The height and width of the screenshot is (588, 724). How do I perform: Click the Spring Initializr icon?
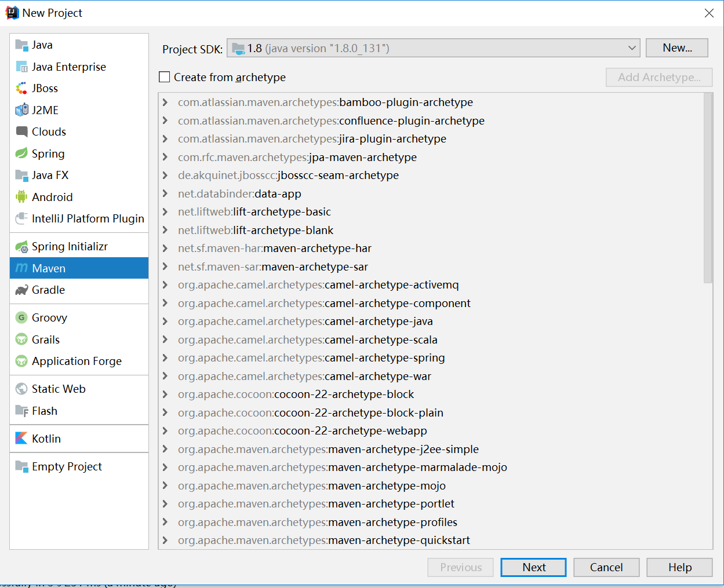(x=21, y=246)
